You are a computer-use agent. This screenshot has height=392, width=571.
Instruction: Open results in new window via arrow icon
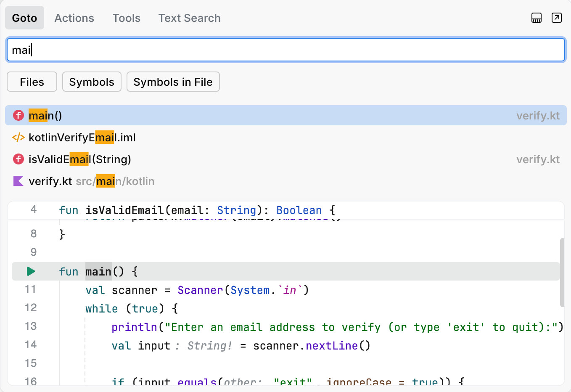click(556, 18)
